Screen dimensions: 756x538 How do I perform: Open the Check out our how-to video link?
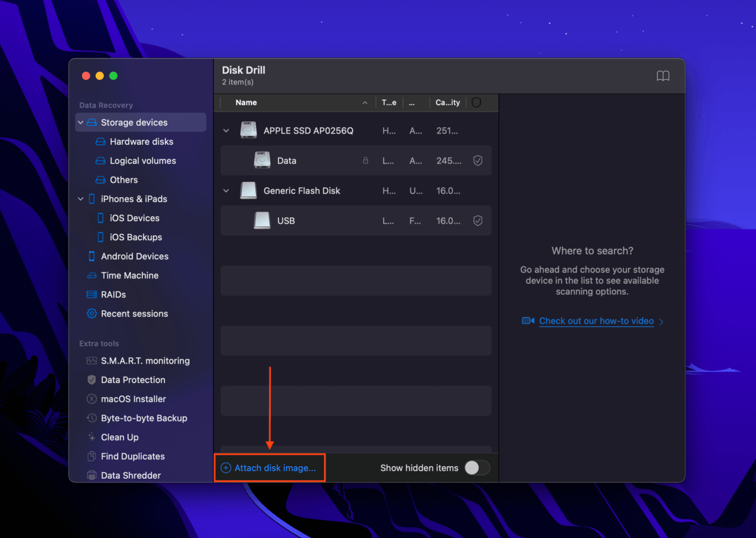coord(596,321)
